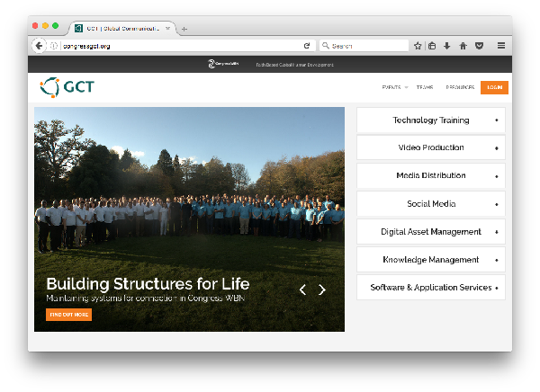540x392 pixels.
Task: Click in the browser Search field
Action: click(x=367, y=45)
